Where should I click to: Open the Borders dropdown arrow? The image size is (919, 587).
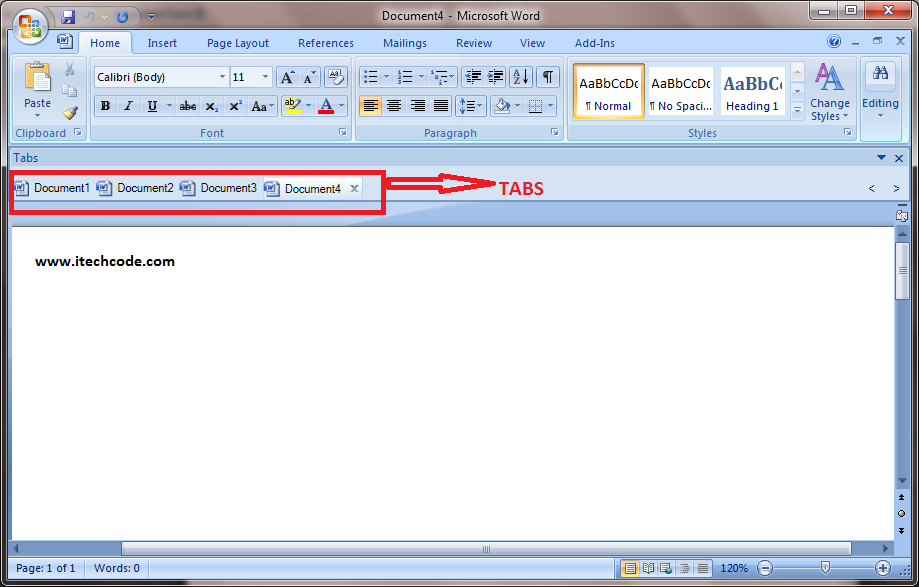(x=550, y=106)
